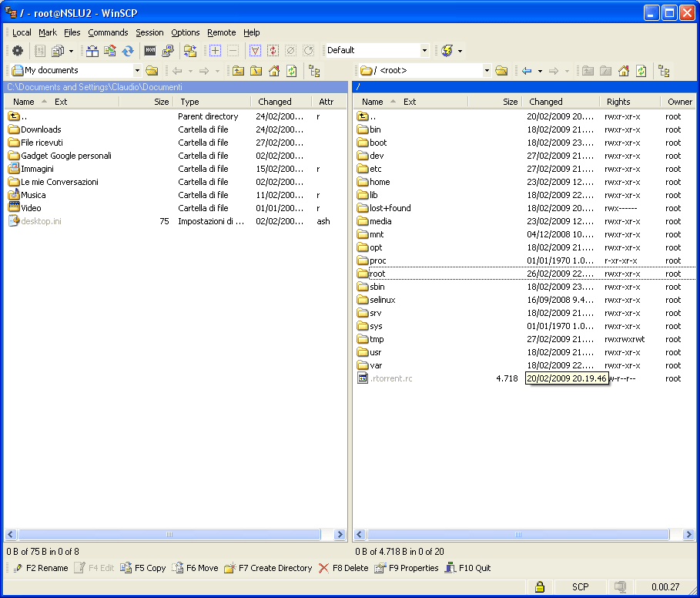The width and height of the screenshot is (700, 598).
Task: Refresh remote panel icon
Action: [641, 71]
